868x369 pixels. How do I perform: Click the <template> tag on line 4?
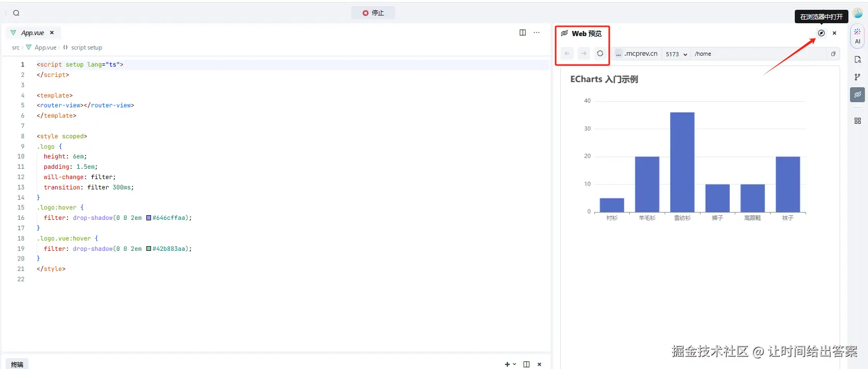pos(55,95)
